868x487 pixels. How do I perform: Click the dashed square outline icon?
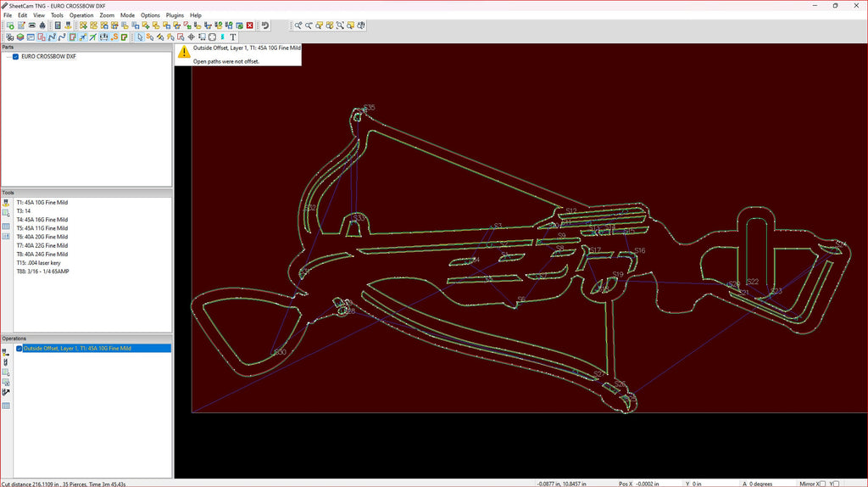pyautogui.click(x=212, y=37)
